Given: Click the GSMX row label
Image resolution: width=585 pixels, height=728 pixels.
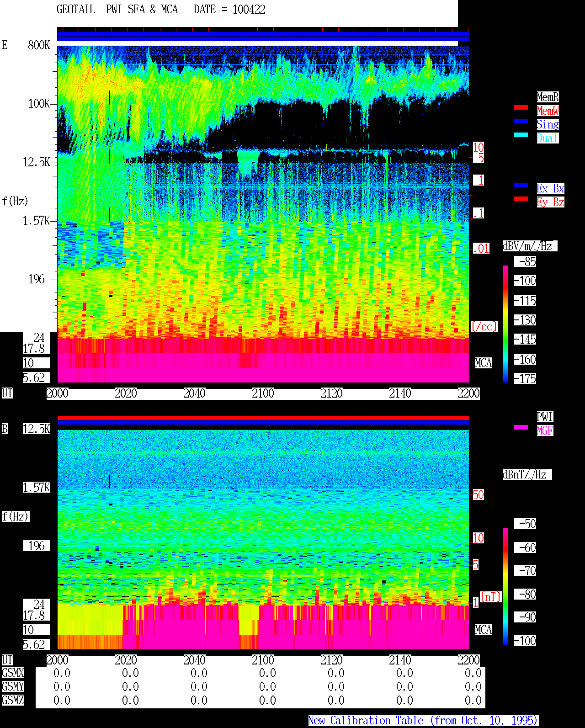Looking at the screenshot, I should tap(13, 673).
